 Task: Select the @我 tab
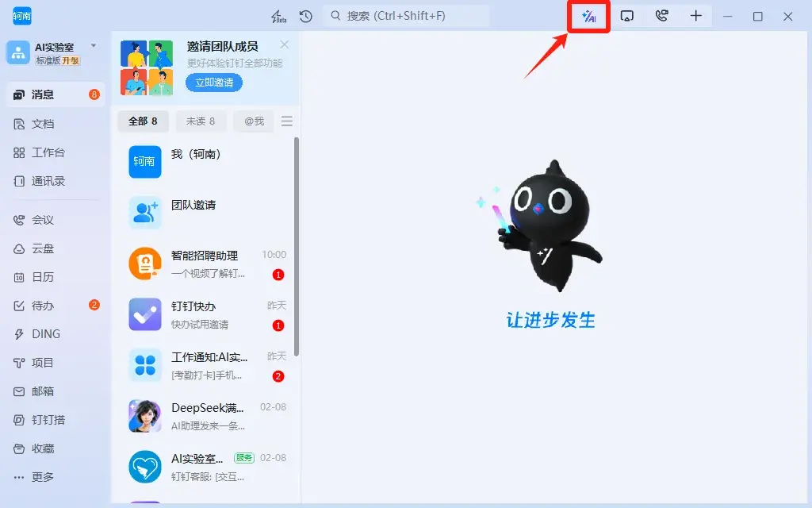[254, 121]
